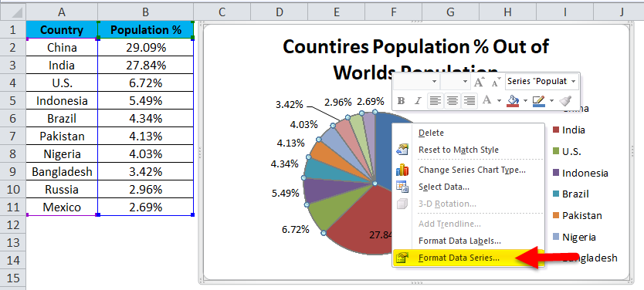Select the 2.69% cell in column B

[x=146, y=207]
